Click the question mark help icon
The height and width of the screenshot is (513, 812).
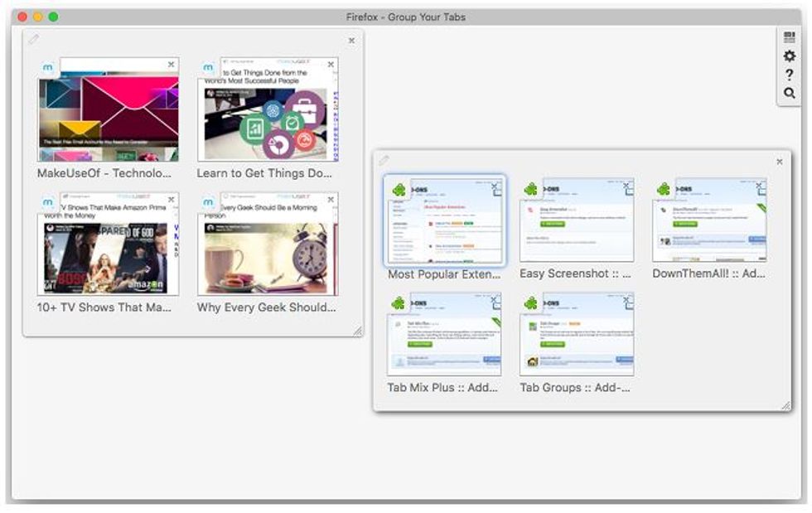(789, 75)
